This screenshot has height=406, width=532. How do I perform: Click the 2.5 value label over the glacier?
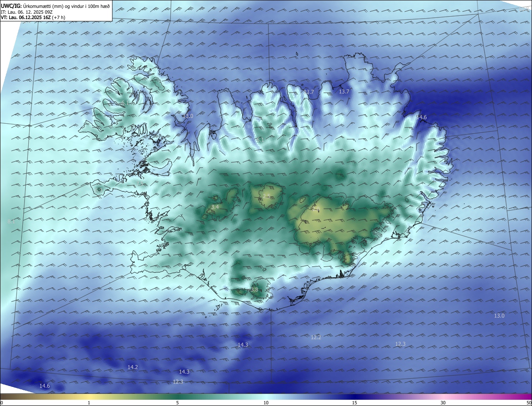(266, 196)
